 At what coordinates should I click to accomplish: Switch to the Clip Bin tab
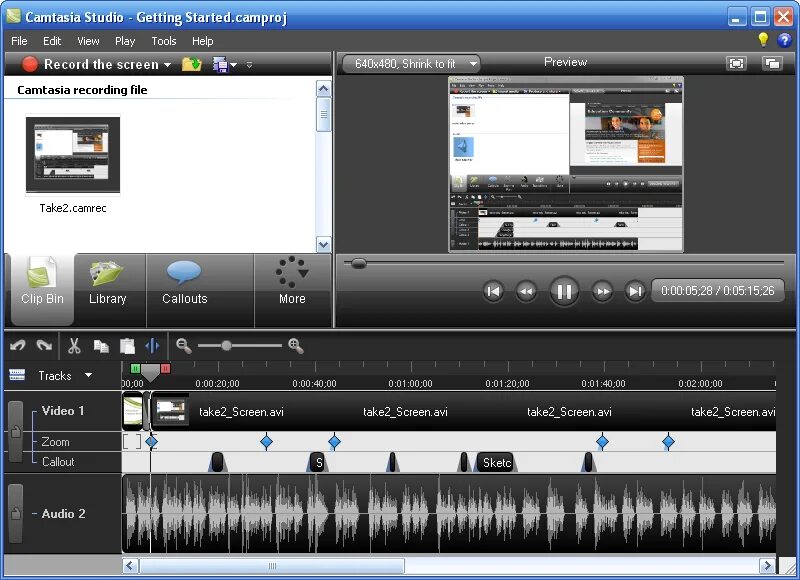[42, 289]
